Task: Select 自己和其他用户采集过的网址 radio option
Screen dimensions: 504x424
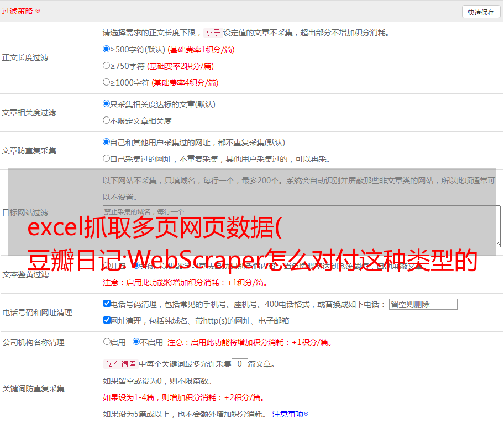Action: click(x=106, y=142)
